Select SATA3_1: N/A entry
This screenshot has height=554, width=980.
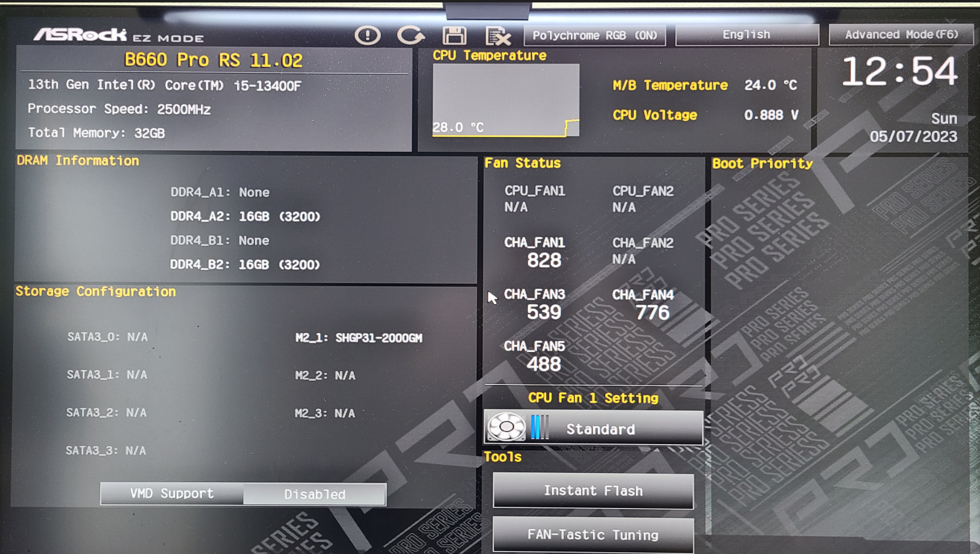[x=107, y=375]
